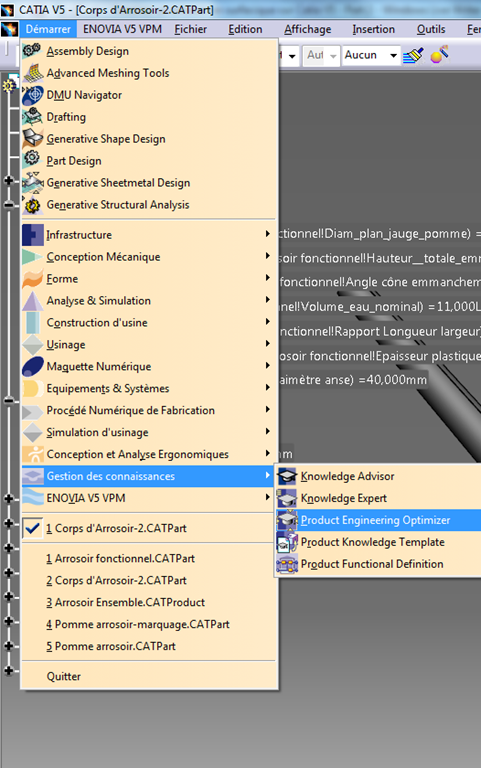The width and height of the screenshot is (481, 768).
Task: Open the Aut dropdown in the toolbar
Action: click(x=333, y=55)
